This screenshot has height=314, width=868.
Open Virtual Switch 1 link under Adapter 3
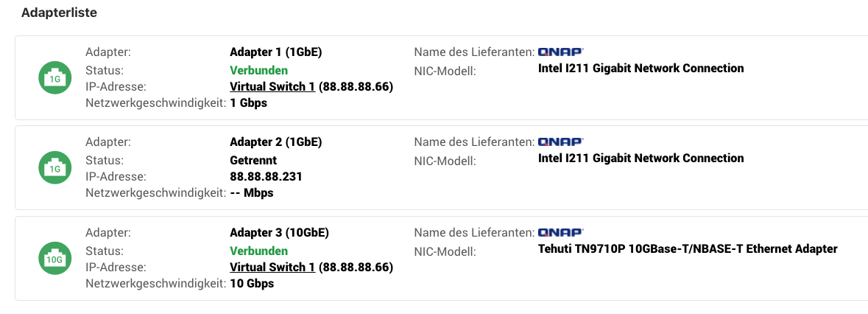pos(272,268)
